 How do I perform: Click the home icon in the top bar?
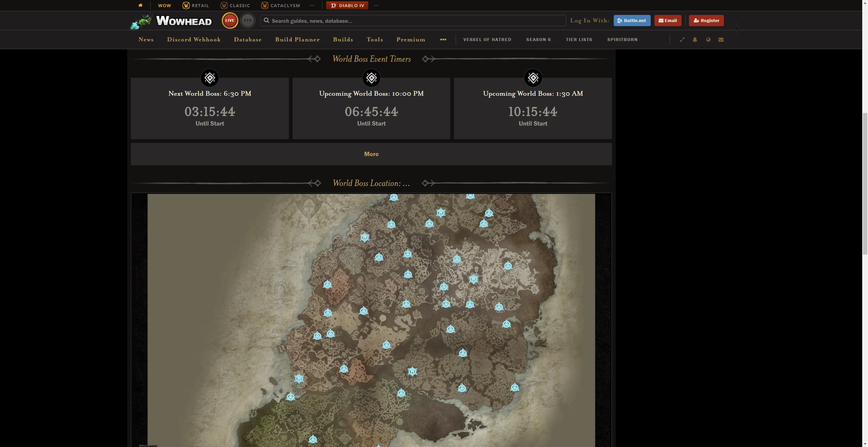coord(140,5)
